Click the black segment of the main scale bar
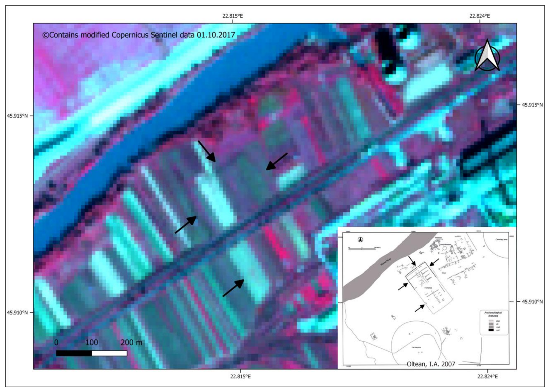The image size is (553, 392). point(74,353)
